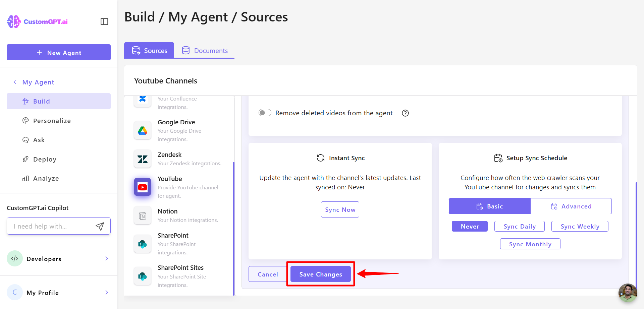Expand the My Profile chevron
The image size is (644, 309).
pyautogui.click(x=107, y=292)
